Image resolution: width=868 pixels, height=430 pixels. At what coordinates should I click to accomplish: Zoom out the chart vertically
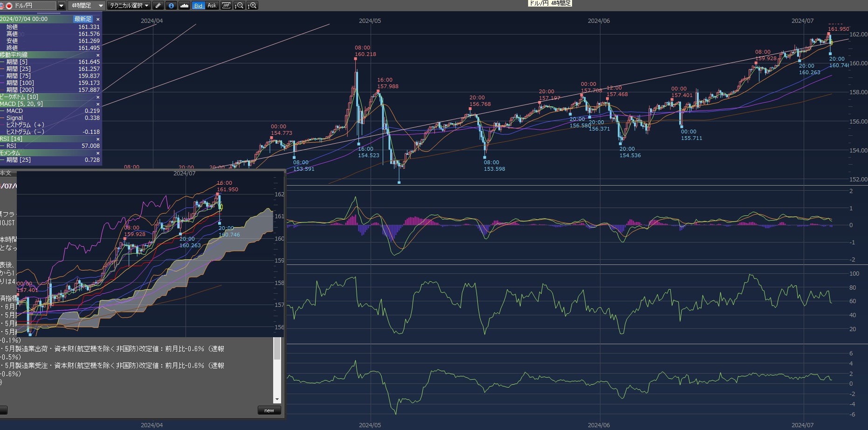239,6
